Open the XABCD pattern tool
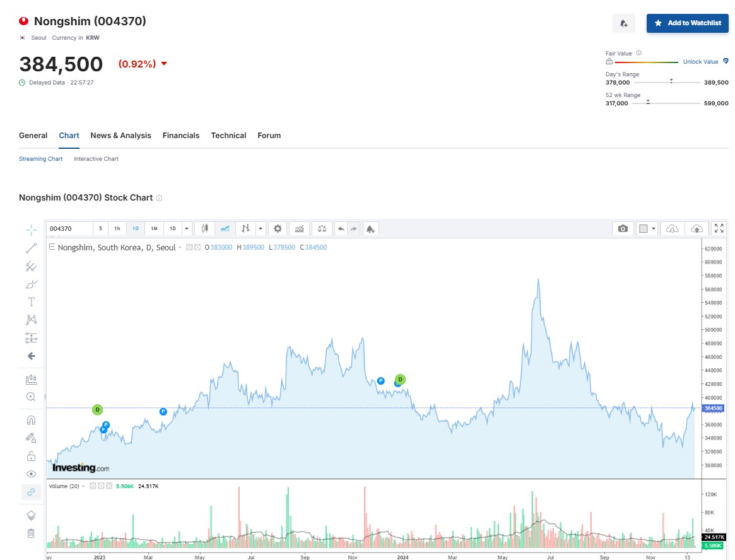 coord(31,320)
